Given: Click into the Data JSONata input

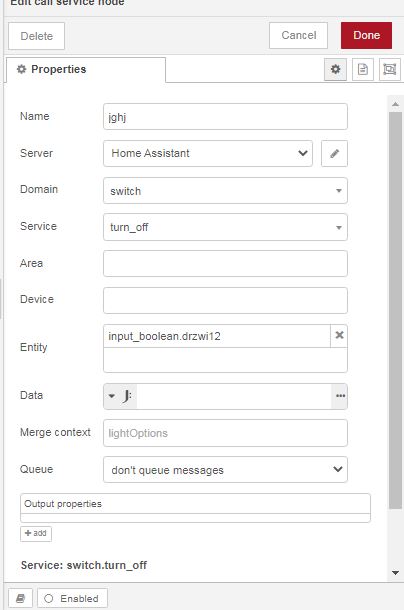Looking at the screenshot, I should pyautogui.click(x=234, y=396).
